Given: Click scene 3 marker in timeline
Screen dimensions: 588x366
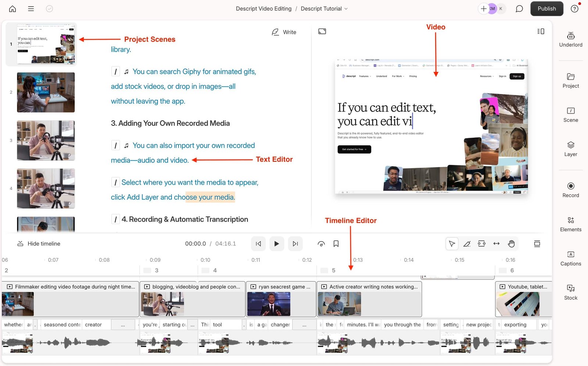Looking at the screenshot, I should coord(151,271).
